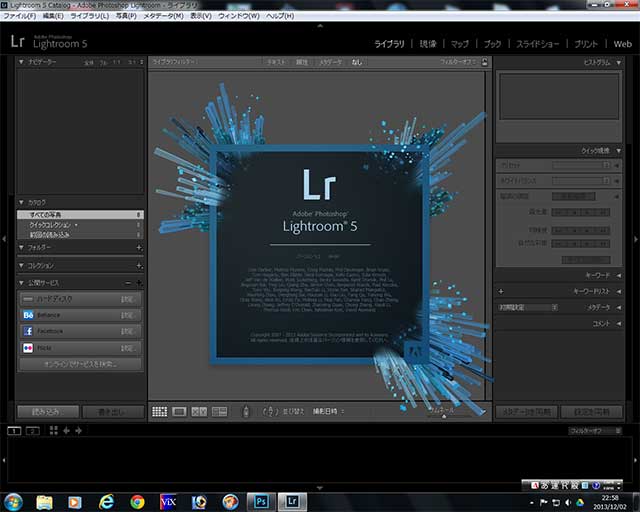Select the Survey view icon
This screenshot has width=640, height=512.
tap(217, 411)
